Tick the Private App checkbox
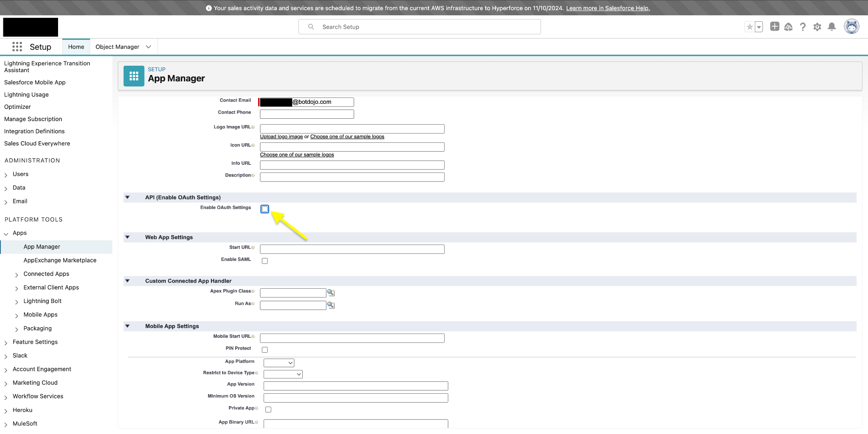This screenshot has height=434, width=868. coord(268,409)
